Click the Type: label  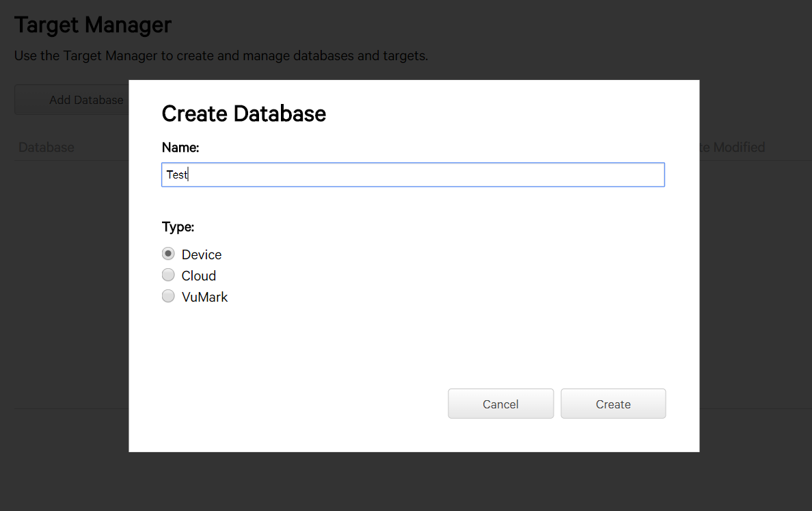click(x=178, y=227)
